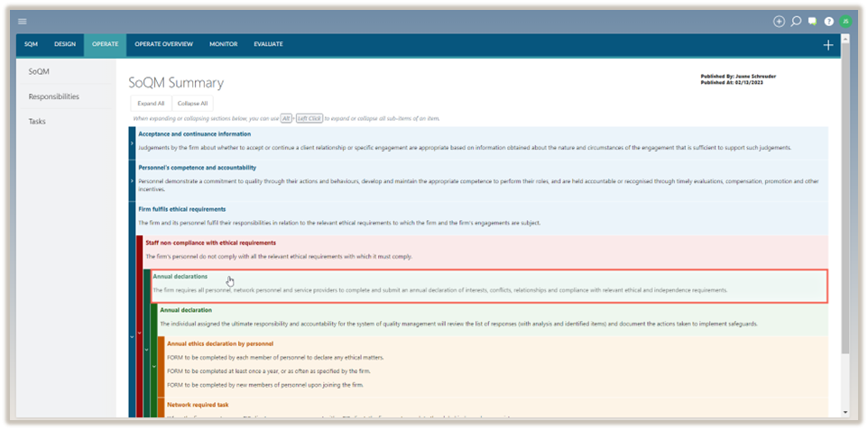This screenshot has width=868, height=430.
Task: Open search with the magnifier icon
Action: [796, 21]
